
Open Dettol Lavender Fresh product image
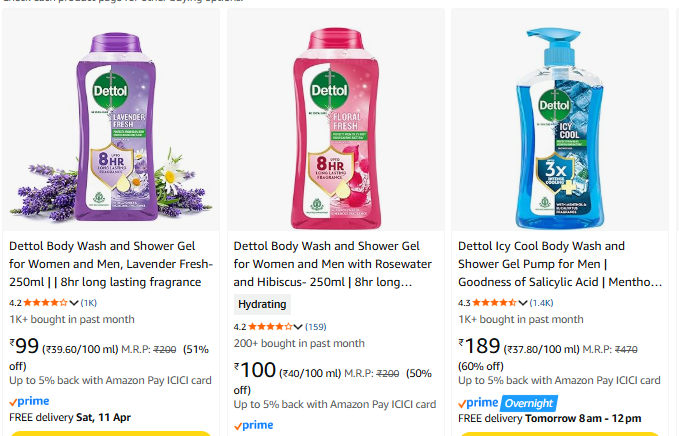tap(111, 121)
